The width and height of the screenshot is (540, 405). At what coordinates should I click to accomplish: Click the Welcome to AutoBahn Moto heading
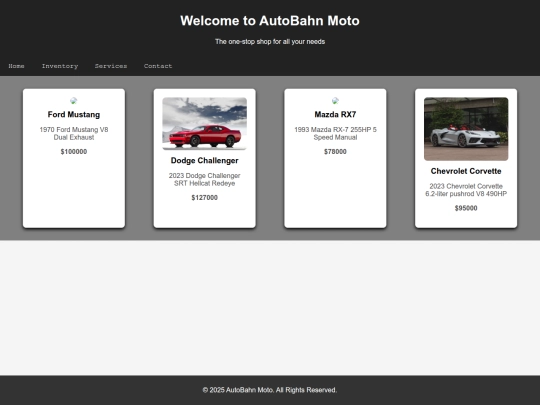click(x=270, y=21)
